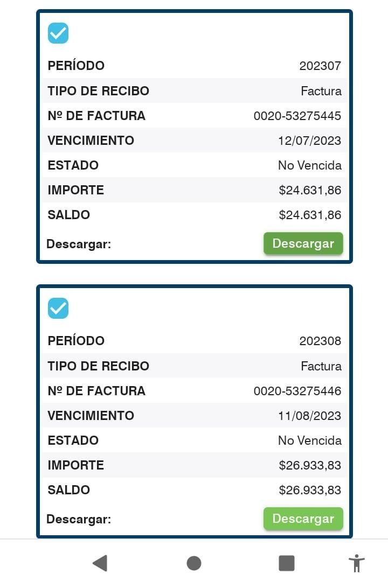This screenshot has height=588, width=388.
Task: Download the 202307 invoice with Descargar button
Action: [303, 243]
